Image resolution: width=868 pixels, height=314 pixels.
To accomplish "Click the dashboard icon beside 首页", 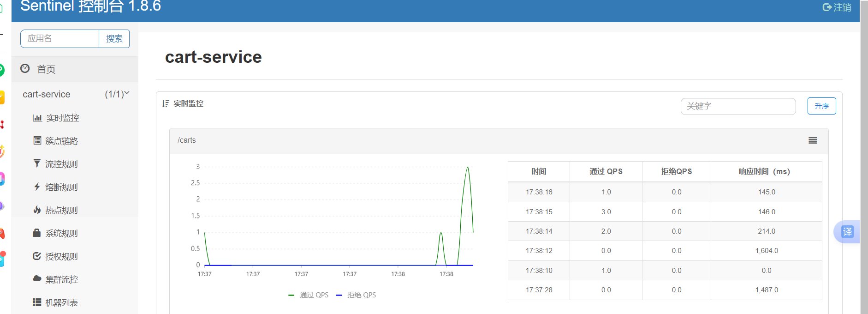I will click(25, 68).
